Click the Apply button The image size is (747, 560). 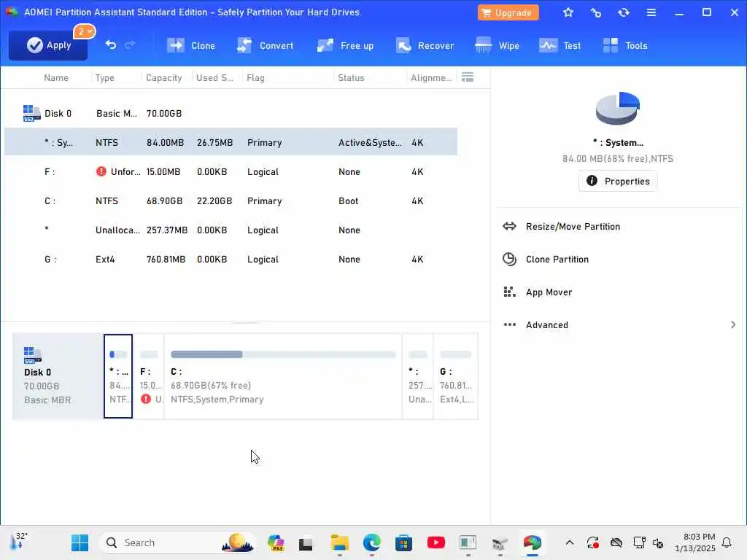(x=48, y=45)
